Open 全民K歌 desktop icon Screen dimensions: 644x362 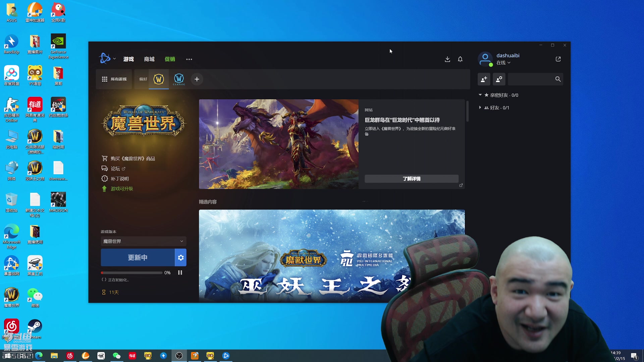point(58,12)
